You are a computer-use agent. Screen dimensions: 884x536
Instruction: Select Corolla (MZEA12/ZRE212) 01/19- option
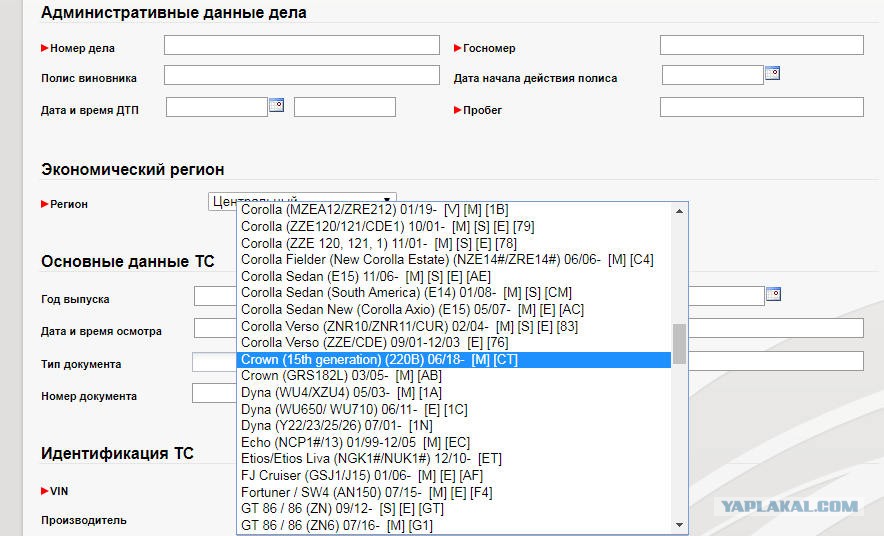point(454,210)
